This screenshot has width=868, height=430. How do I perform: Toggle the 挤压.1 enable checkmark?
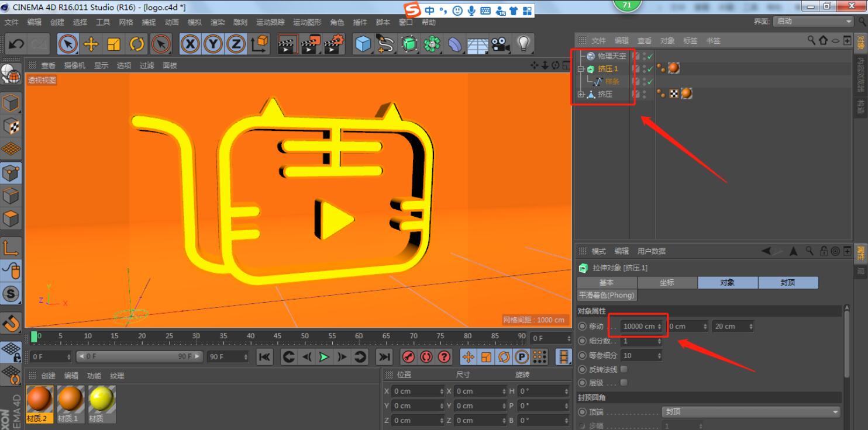(650, 69)
